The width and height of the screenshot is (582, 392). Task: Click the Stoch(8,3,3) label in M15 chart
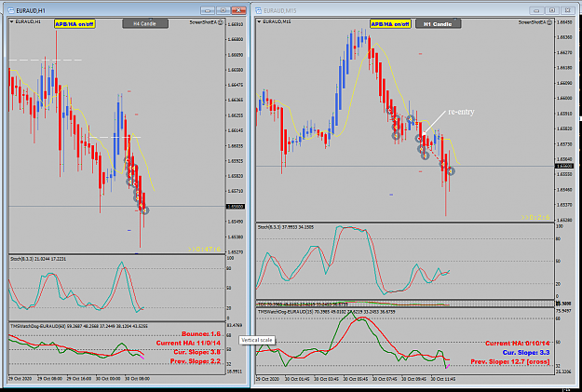pos(286,227)
